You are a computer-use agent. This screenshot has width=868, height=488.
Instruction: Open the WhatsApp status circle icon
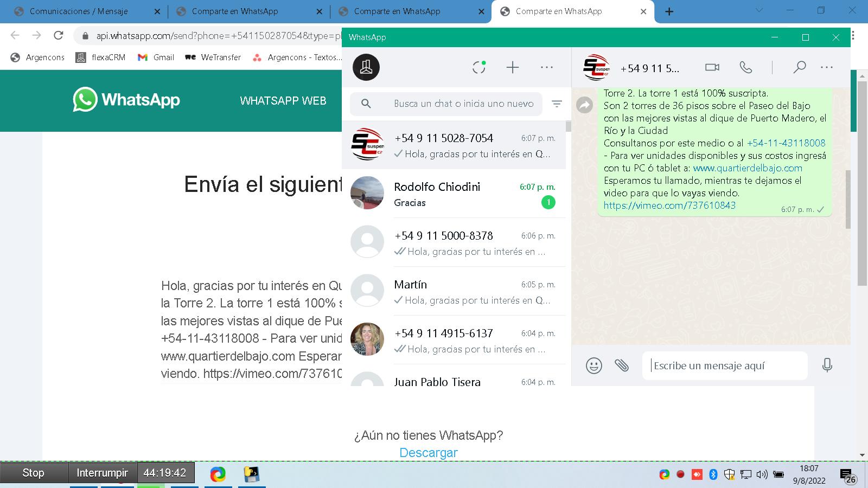[479, 67]
